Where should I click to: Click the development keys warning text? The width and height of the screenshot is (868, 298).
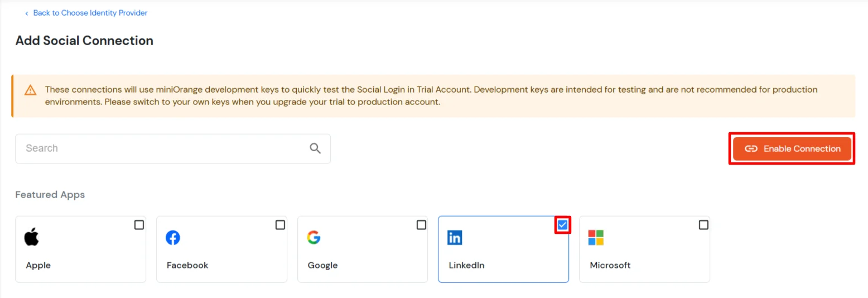point(431,96)
